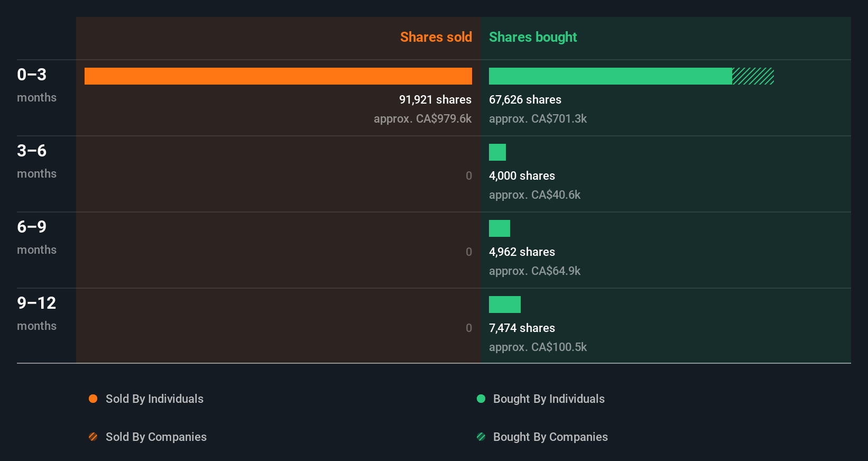Image resolution: width=868 pixels, height=461 pixels.
Task: Select the Sold By Individuals legend label
Action: coord(154,399)
